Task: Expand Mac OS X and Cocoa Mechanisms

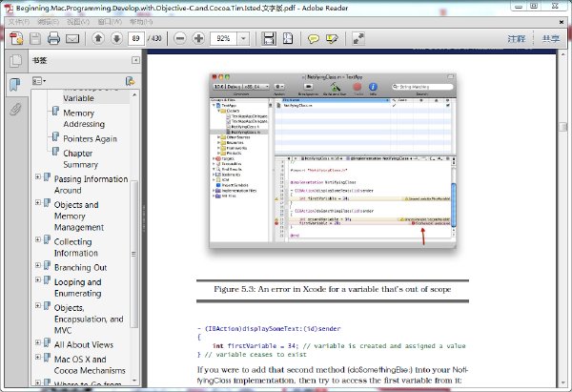Action: pyautogui.click(x=38, y=357)
